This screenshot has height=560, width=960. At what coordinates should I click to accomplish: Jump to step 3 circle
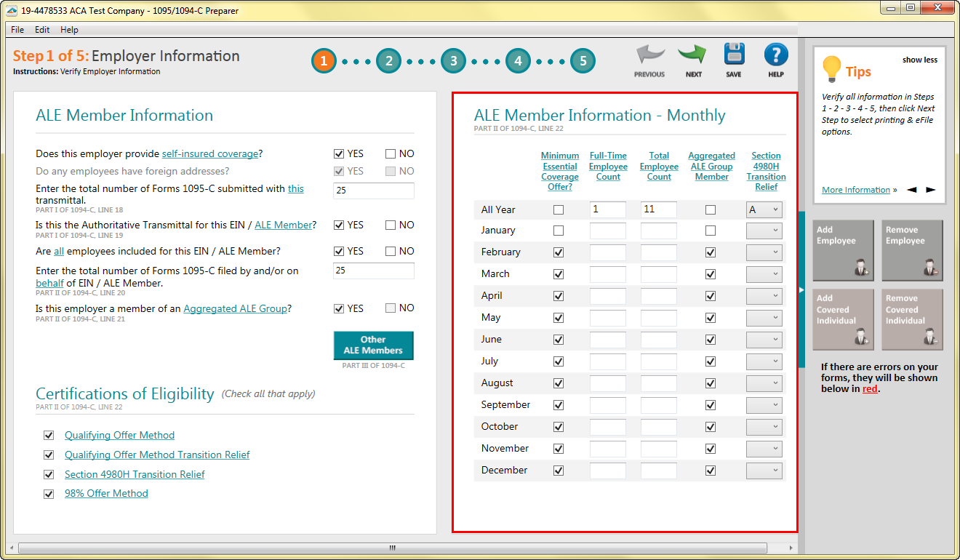point(453,61)
